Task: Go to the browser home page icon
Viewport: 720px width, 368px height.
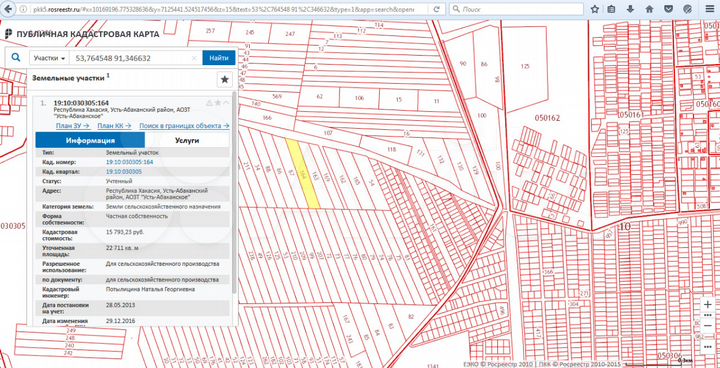Action: click(x=649, y=9)
